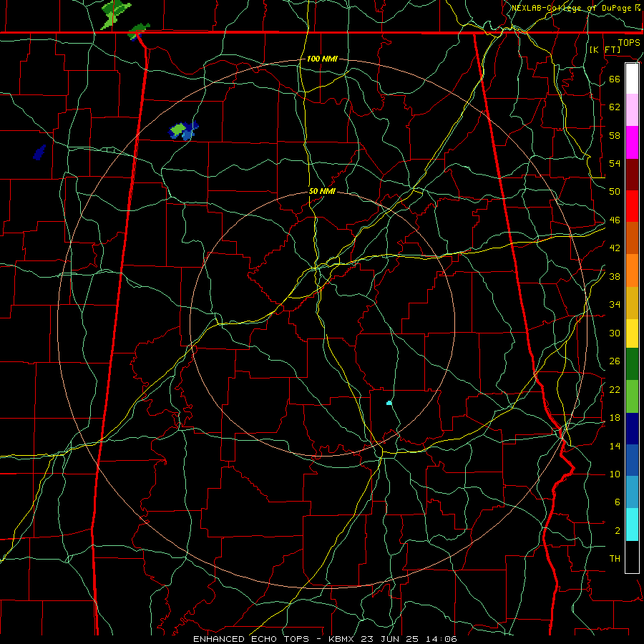Click the '14' legend value

[x=615, y=446]
